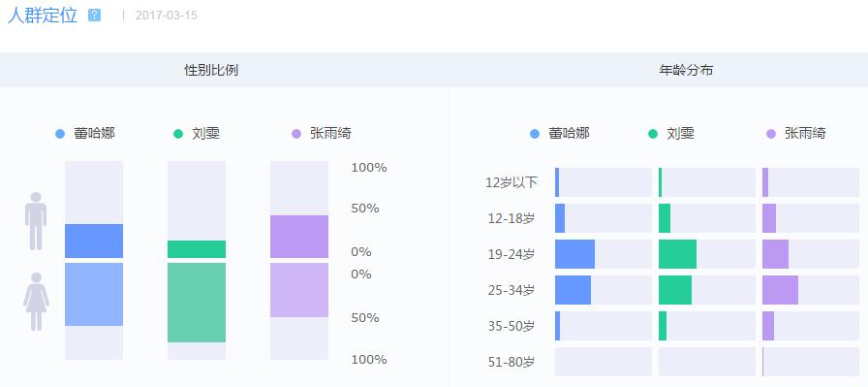868x387 pixels.
Task: Click 张雨绮 male proportion bar
Action: [299, 237]
